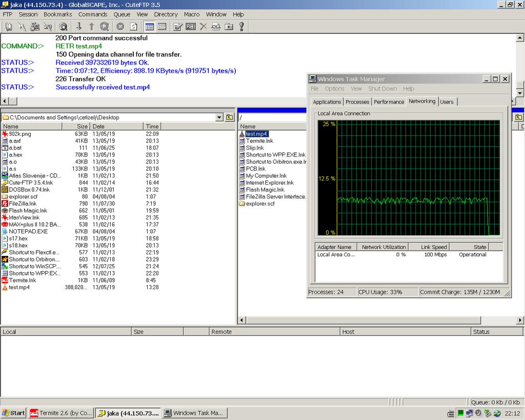Open Task Manager Options menu
The width and height of the screenshot is (525, 420).
pyautogui.click(x=334, y=88)
